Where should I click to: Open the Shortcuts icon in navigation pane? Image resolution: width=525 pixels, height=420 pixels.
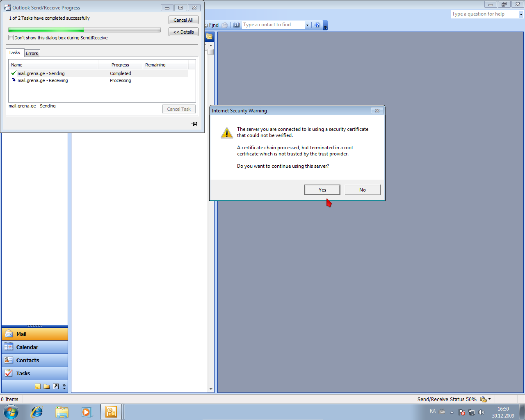(x=56, y=386)
